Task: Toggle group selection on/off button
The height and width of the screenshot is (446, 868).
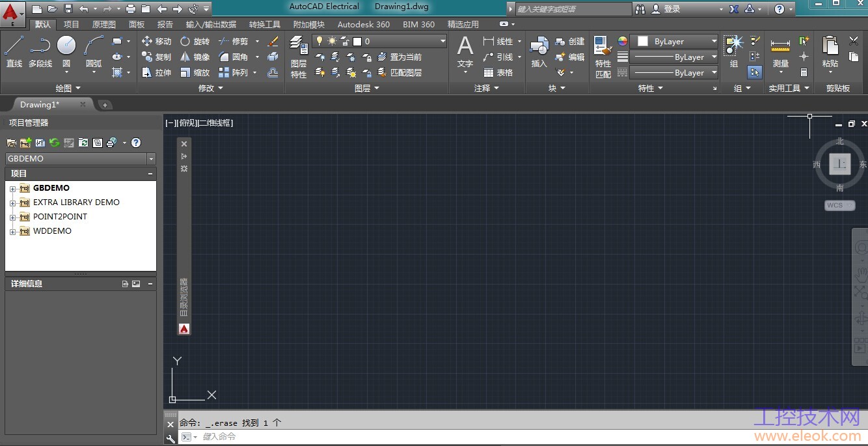Action: tap(755, 72)
